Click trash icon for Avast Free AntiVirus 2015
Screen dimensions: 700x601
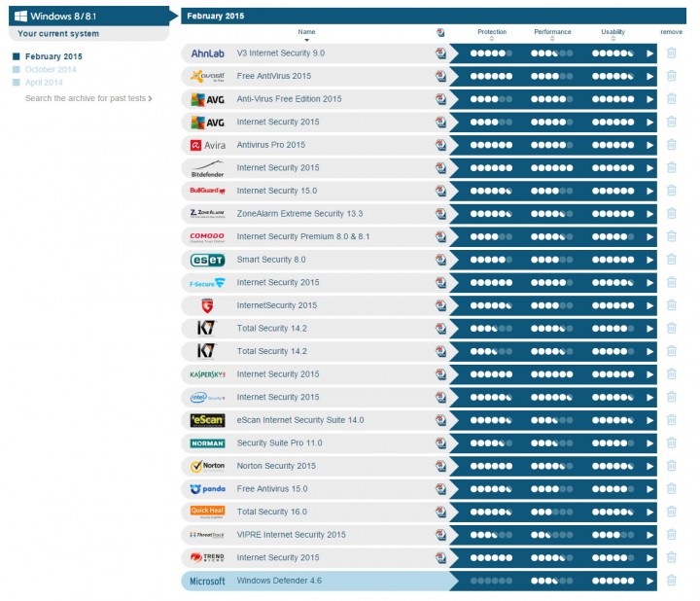(671, 76)
